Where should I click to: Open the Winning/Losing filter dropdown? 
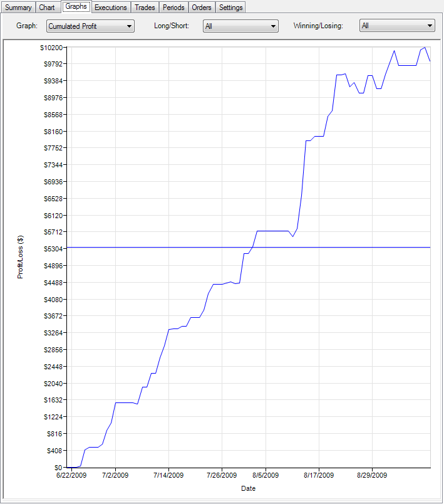[x=397, y=26]
